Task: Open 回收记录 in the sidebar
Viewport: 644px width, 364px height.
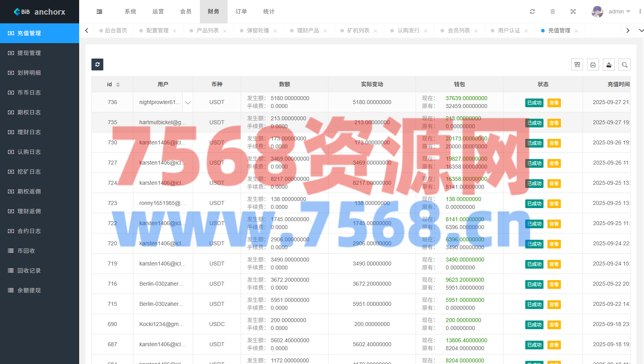Action: [x=29, y=271]
